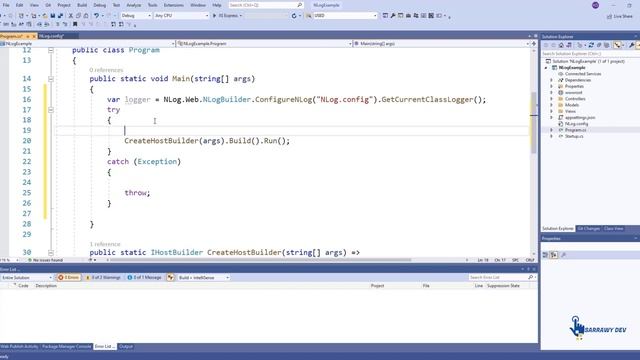Click the Undo arrow icon
The height and width of the screenshot is (360, 640).
[96, 16]
